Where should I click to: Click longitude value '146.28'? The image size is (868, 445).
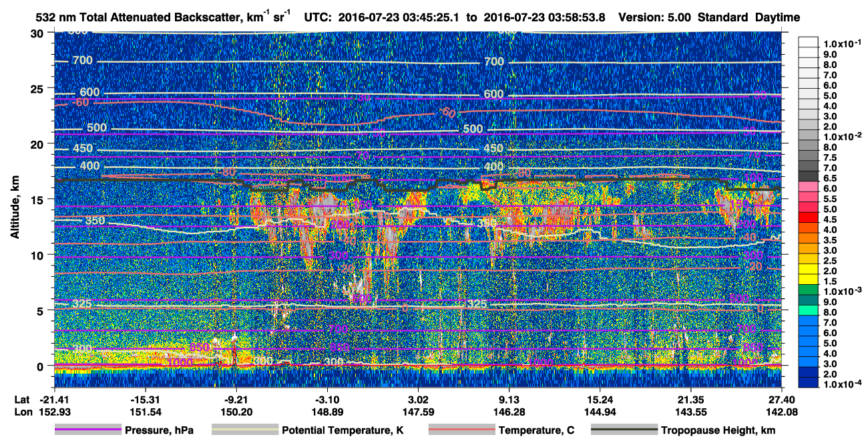point(509,412)
